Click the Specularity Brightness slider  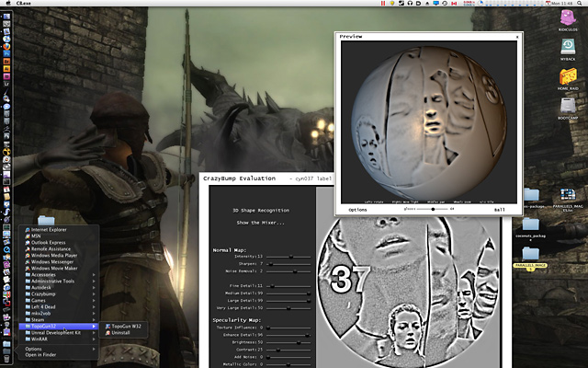[x=288, y=342]
